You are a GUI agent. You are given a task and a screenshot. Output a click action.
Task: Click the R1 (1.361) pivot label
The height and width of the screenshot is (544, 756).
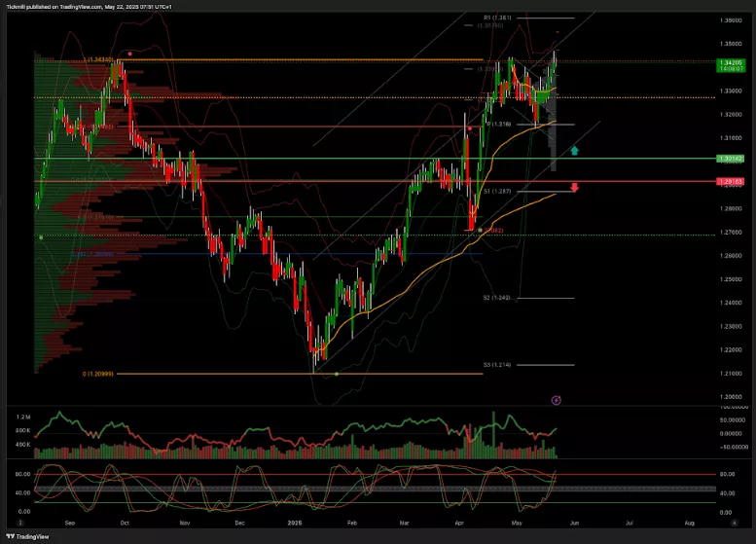pos(497,18)
